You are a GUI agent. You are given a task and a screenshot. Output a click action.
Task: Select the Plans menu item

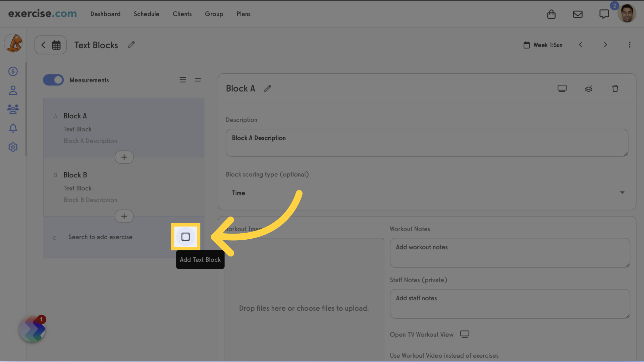click(243, 14)
